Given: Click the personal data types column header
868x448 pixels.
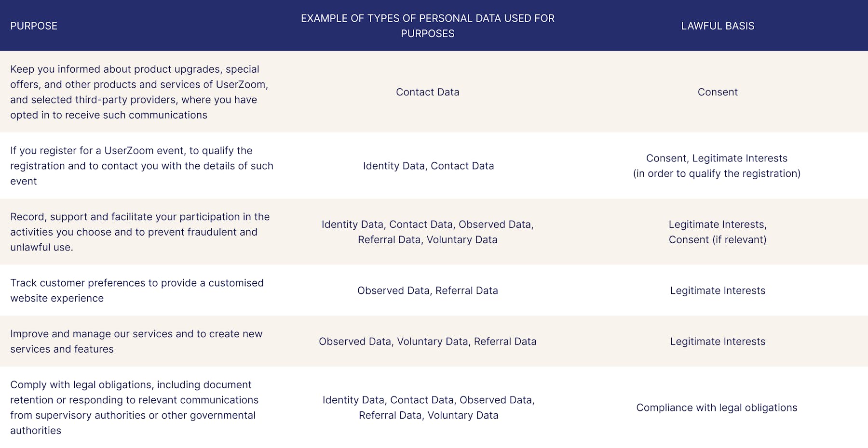Looking at the screenshot, I should pyautogui.click(x=428, y=26).
